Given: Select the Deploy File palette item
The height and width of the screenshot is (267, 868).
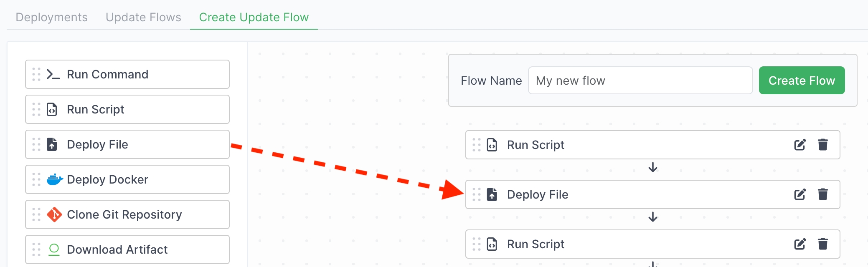Looking at the screenshot, I should coord(127,144).
